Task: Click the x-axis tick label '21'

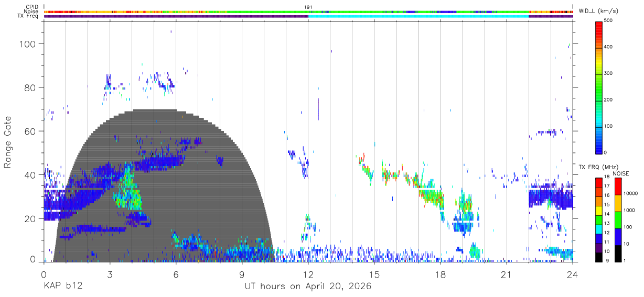Action: [x=507, y=275]
